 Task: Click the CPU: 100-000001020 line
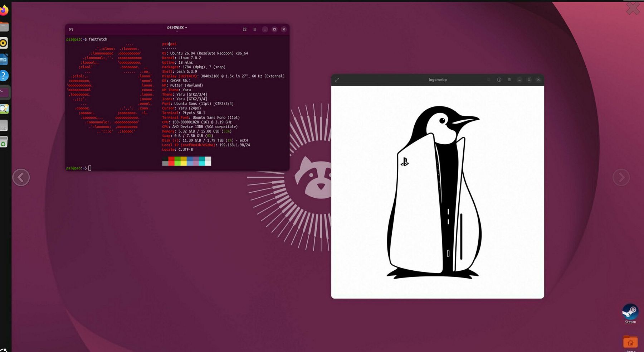pyautogui.click(x=197, y=122)
